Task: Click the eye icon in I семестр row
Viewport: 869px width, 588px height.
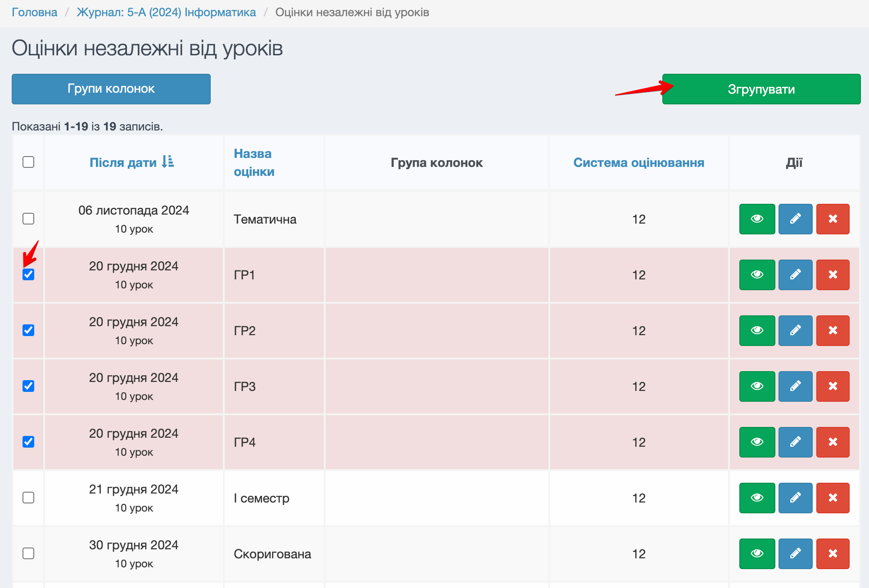Action: tap(757, 498)
